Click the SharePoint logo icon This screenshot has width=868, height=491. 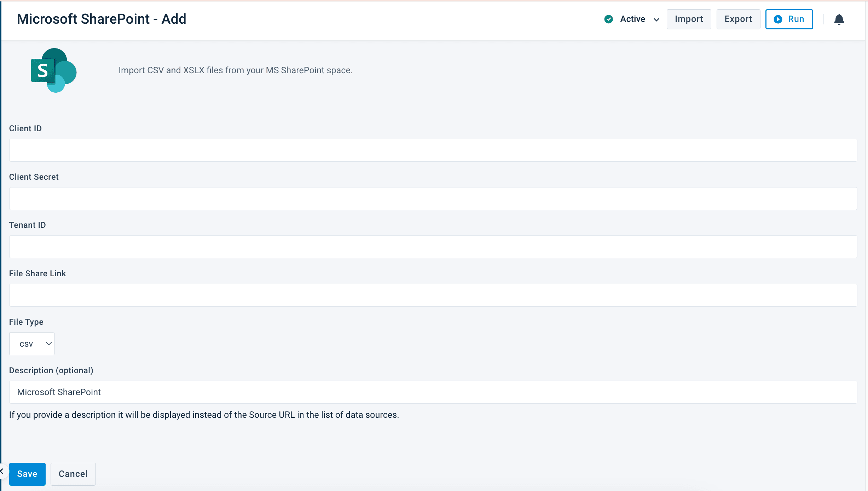54,70
